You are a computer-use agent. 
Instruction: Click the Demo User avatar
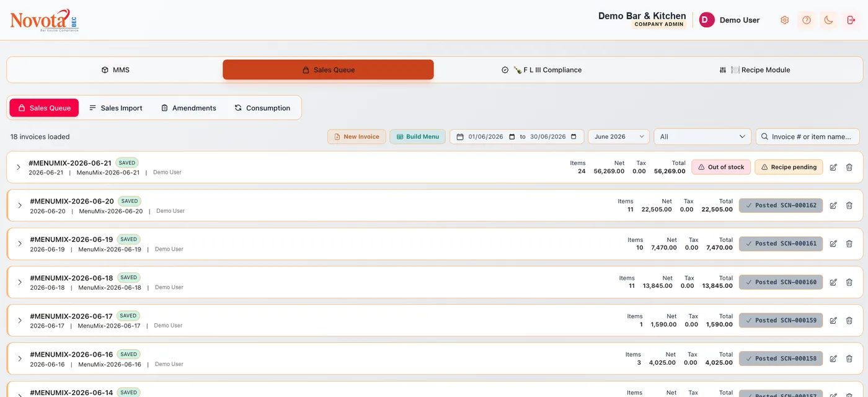tap(707, 20)
